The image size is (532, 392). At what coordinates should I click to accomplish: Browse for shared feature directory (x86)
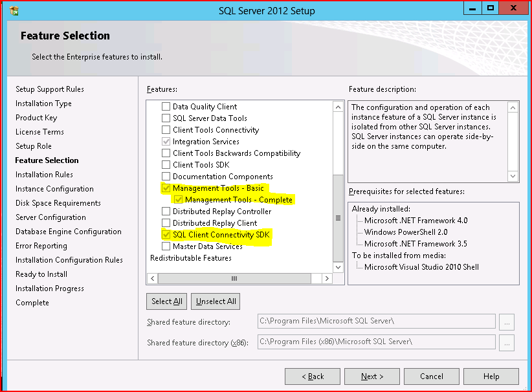(507, 343)
